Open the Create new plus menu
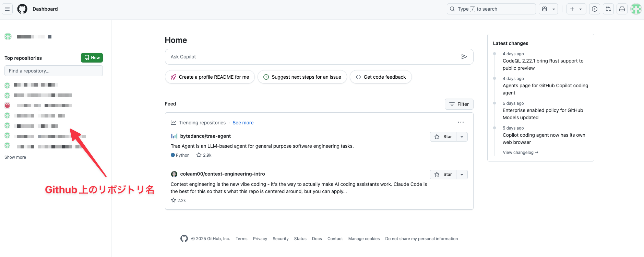Screen dimensions: 644x257 click(576, 9)
